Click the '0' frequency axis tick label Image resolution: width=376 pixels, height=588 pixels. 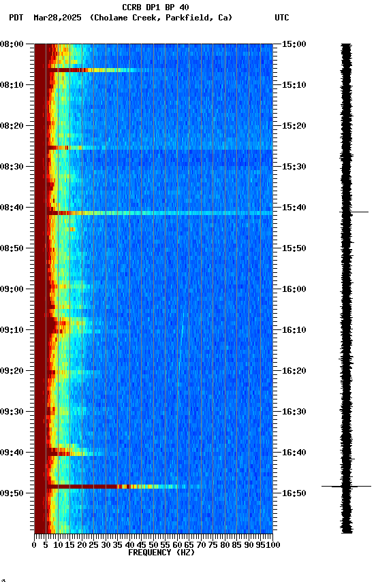34,545
